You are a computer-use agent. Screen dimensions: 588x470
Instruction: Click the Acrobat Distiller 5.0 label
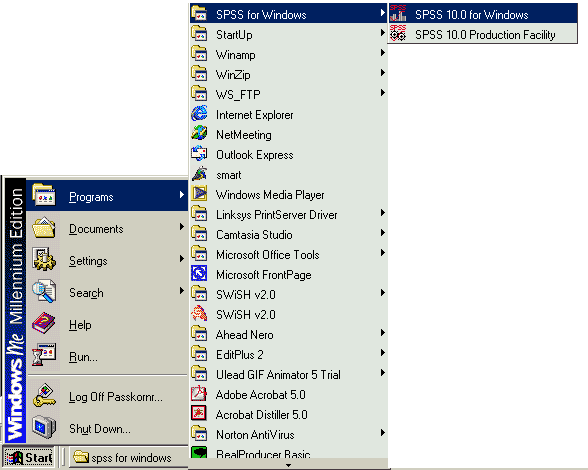(261, 414)
